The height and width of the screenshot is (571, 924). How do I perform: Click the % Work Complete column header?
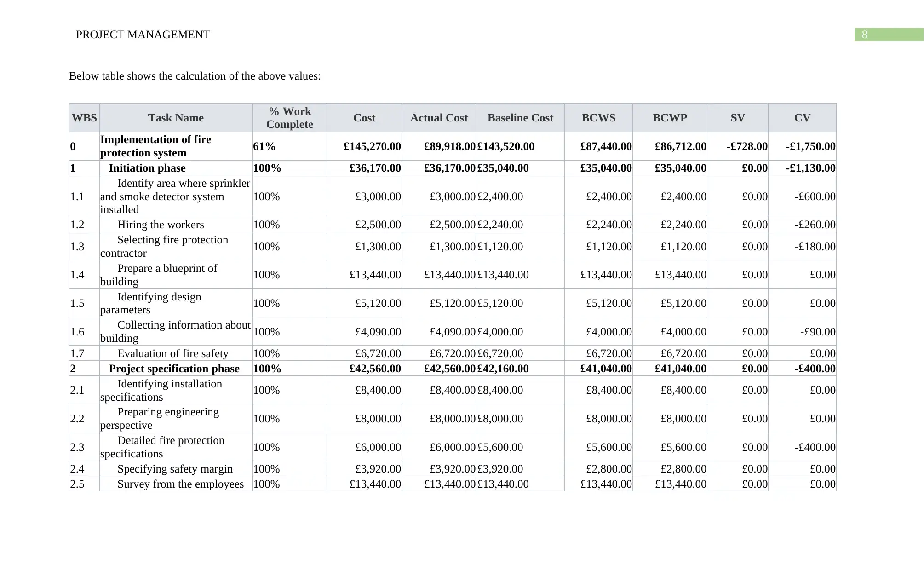click(x=290, y=118)
